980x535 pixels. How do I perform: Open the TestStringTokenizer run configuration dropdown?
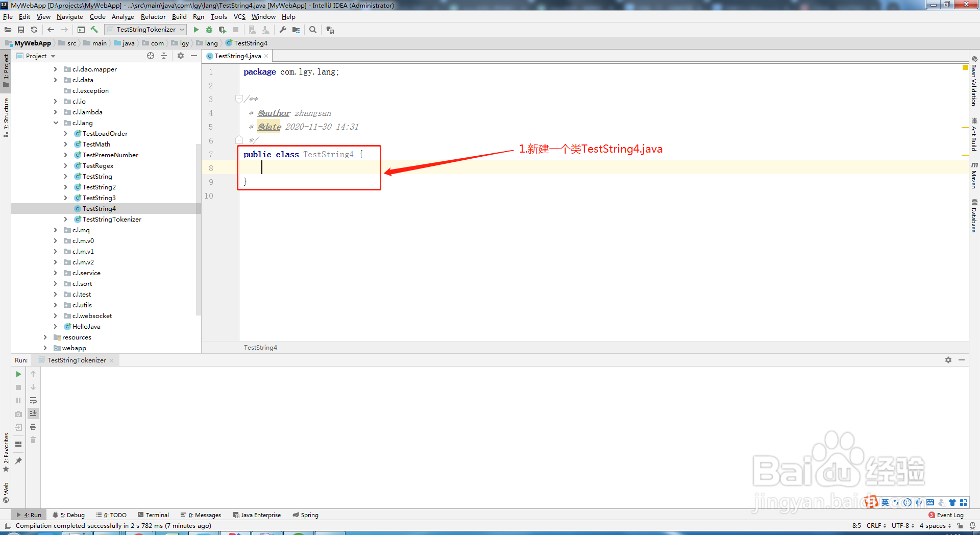click(145, 30)
